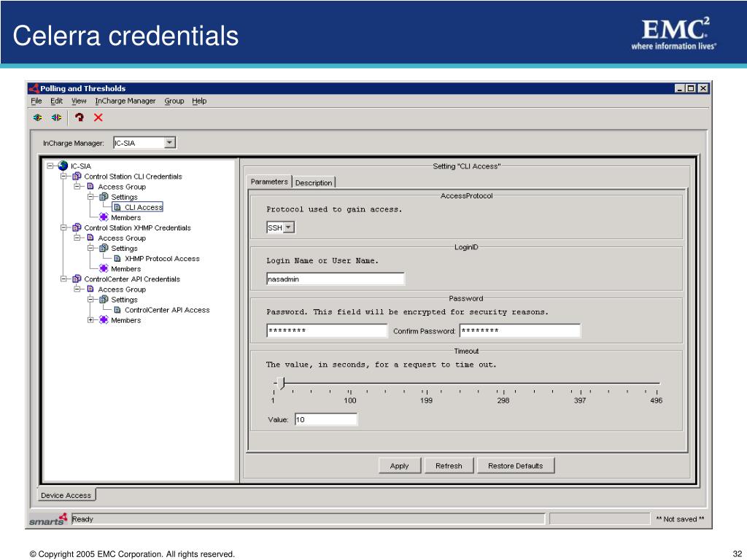Open the SSH protocol dropdown
The width and height of the screenshot is (747, 560).
(289, 227)
